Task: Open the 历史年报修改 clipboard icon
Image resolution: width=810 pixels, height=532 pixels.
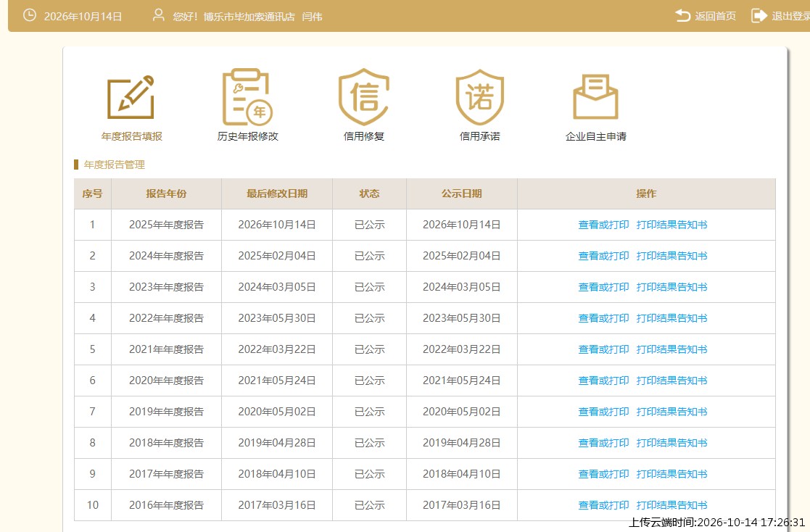Action: [x=247, y=97]
